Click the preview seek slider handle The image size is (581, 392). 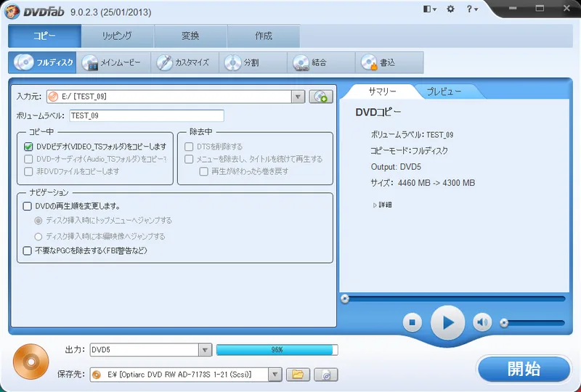[345, 298]
